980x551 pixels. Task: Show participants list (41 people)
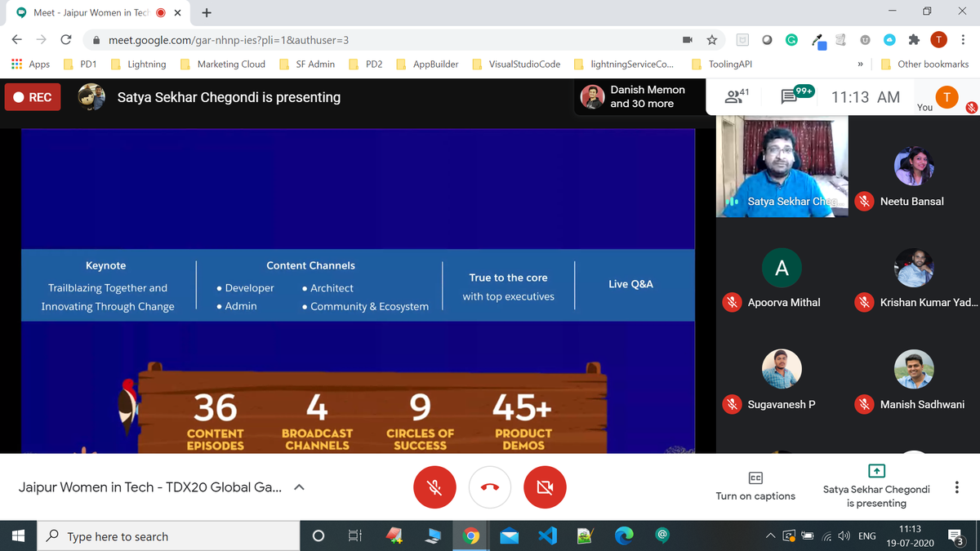click(738, 96)
